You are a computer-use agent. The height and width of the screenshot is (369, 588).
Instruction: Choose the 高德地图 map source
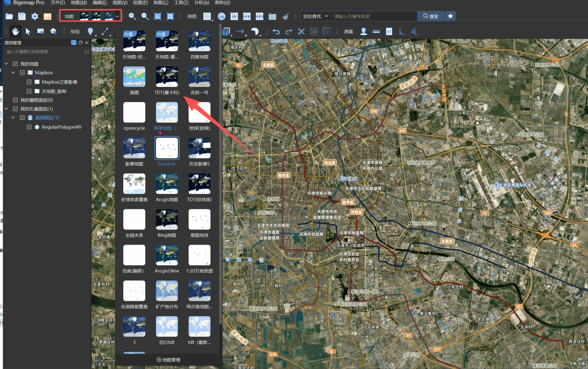pyautogui.click(x=167, y=116)
